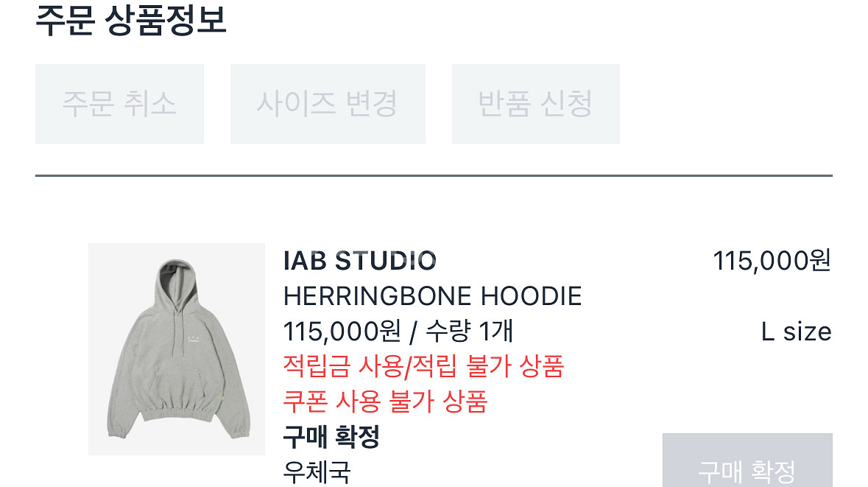Open the grey hoodie product thumbnail
The width and height of the screenshot is (868, 487).
click(x=177, y=349)
